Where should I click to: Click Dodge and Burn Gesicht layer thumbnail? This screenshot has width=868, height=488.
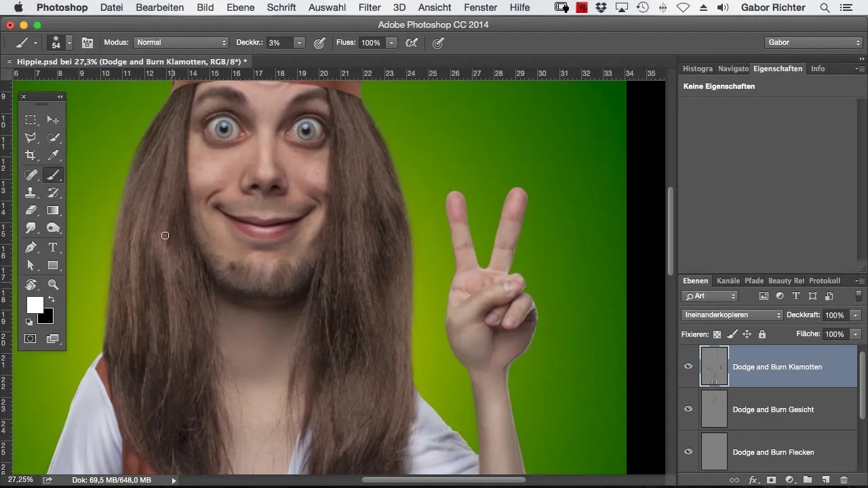(x=714, y=409)
